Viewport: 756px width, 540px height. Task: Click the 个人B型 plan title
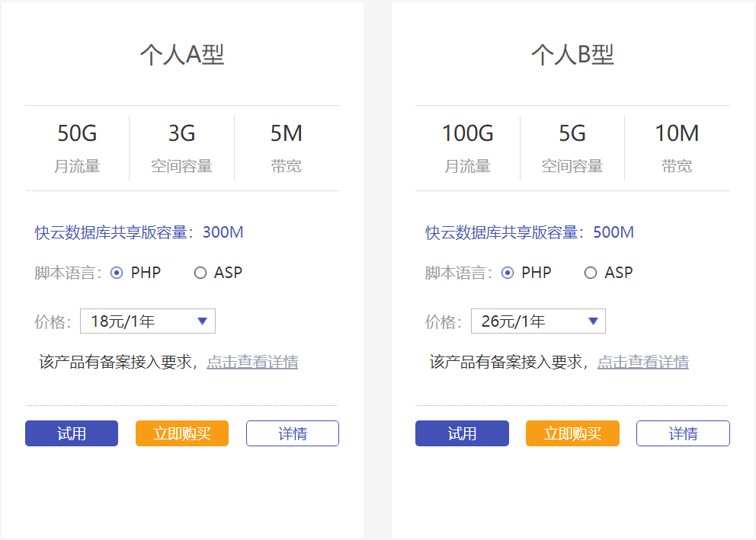(x=572, y=55)
